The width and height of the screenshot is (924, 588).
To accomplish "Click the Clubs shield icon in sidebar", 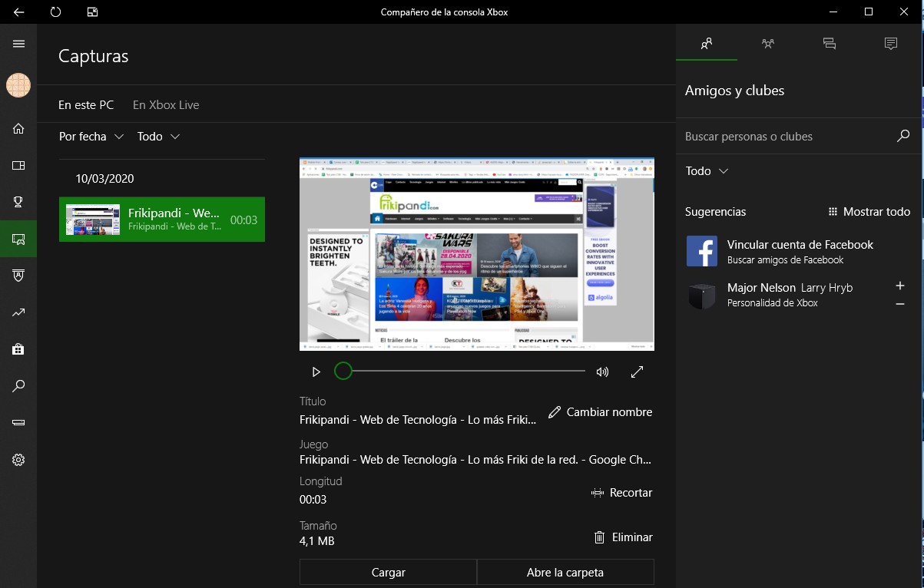I will coord(18,276).
